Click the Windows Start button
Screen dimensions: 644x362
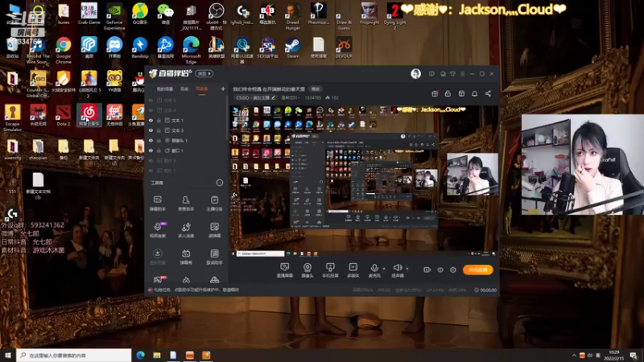pyautogui.click(x=8, y=355)
